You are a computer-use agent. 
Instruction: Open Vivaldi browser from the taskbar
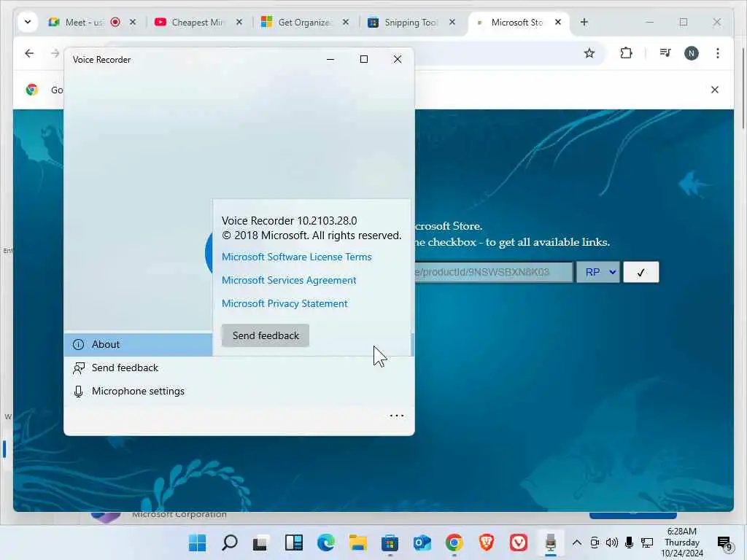point(519,542)
